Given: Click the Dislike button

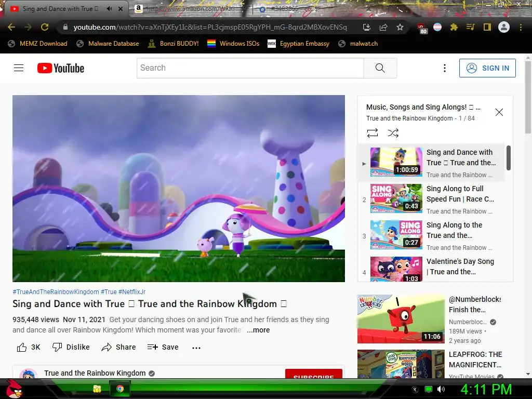Looking at the screenshot, I should 71,347.
